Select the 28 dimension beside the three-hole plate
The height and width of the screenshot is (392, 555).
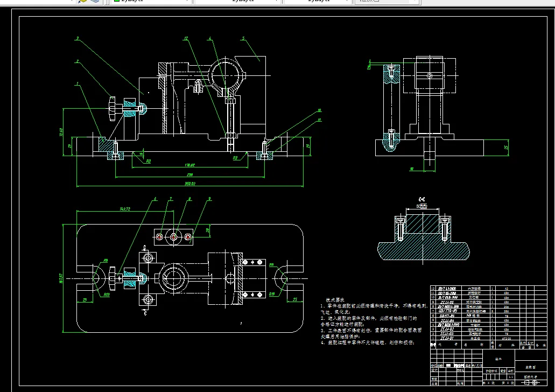tap(207, 230)
